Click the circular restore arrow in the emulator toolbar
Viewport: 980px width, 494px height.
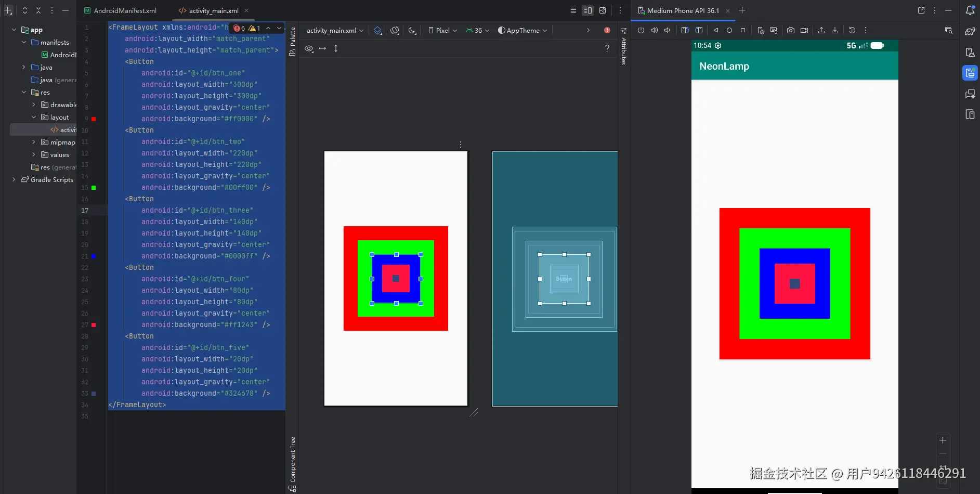(852, 30)
